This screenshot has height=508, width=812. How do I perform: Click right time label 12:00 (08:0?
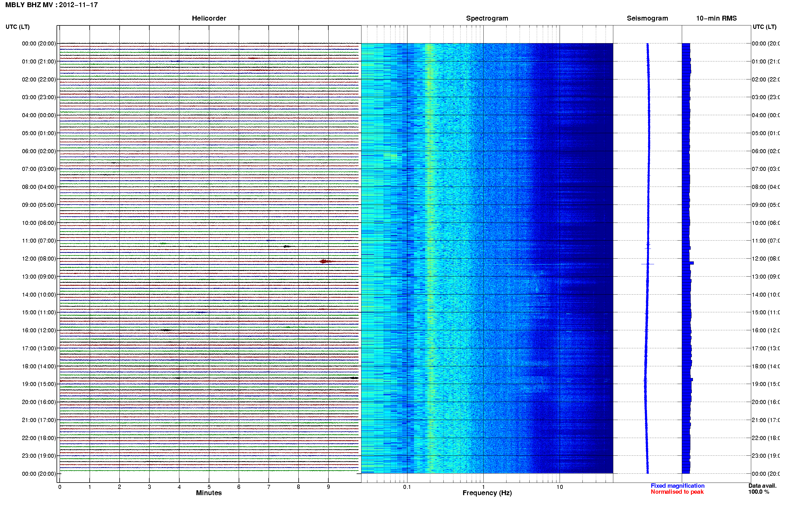point(766,259)
